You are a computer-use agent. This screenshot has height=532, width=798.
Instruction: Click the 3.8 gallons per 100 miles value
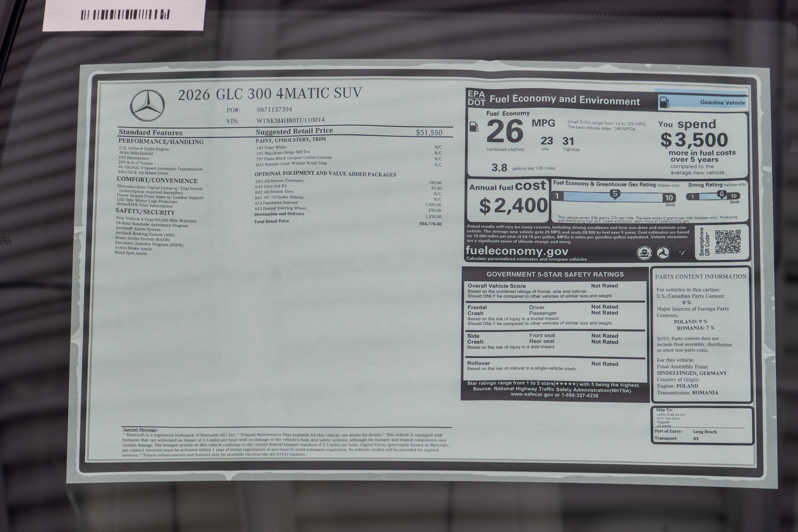(499, 168)
